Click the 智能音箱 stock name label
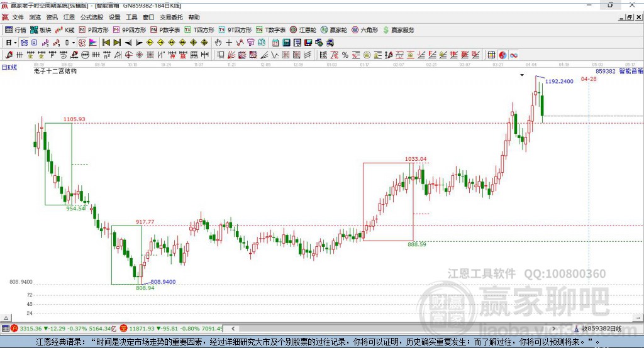The width and height of the screenshot is (644, 348). point(631,71)
